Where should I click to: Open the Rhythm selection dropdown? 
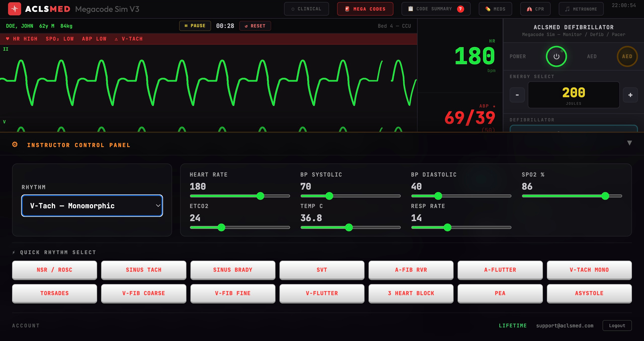[92, 206]
